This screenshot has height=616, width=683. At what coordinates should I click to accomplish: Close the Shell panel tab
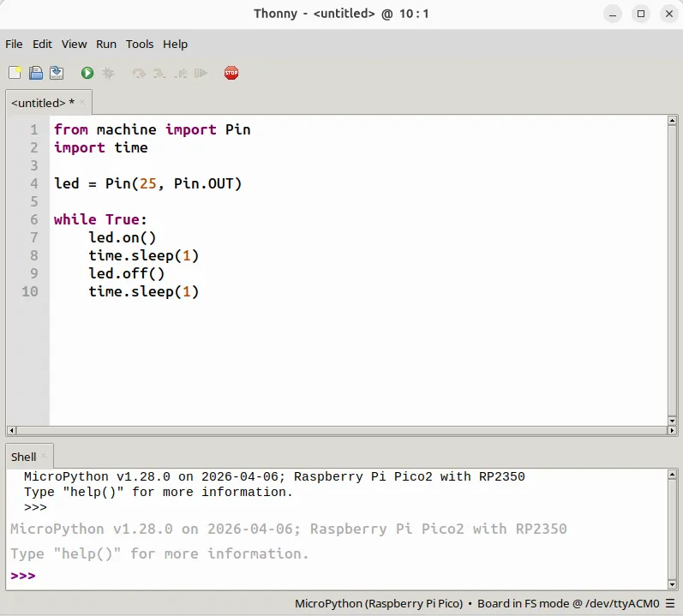(x=44, y=457)
